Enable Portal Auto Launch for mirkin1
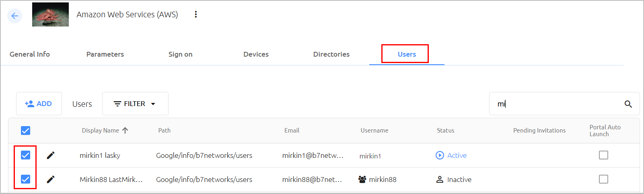 pyautogui.click(x=603, y=155)
